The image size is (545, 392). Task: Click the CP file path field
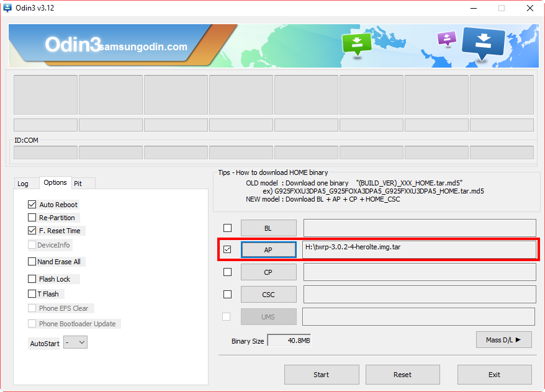click(420, 272)
